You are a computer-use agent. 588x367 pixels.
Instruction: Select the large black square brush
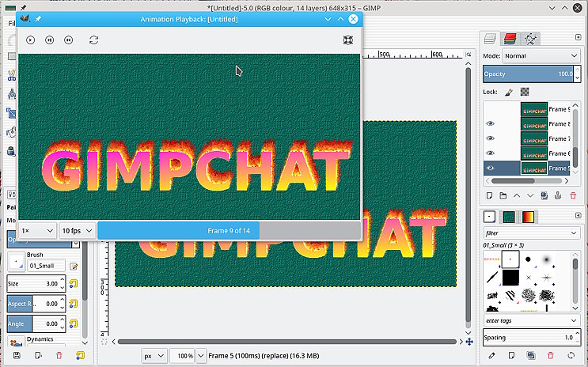[x=510, y=278]
